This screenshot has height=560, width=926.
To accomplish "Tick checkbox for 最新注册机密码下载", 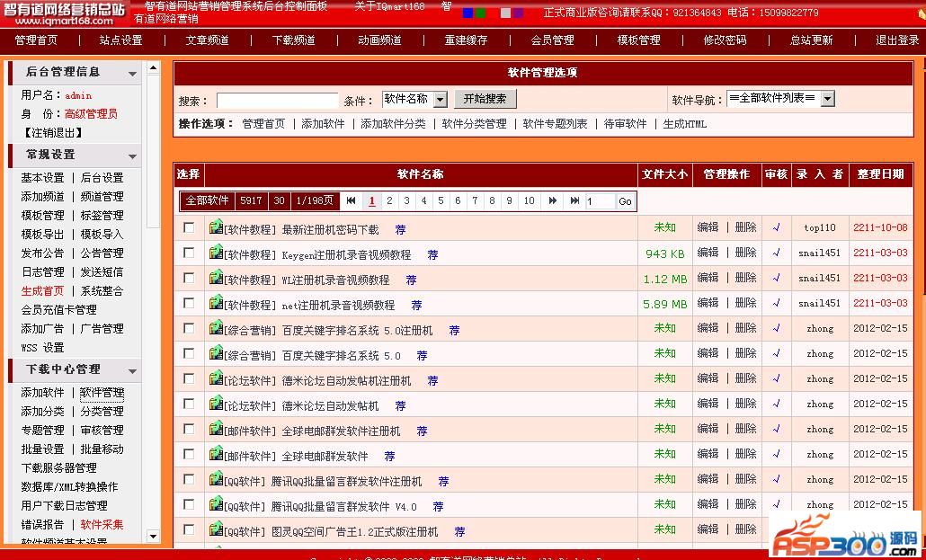I will click(189, 227).
